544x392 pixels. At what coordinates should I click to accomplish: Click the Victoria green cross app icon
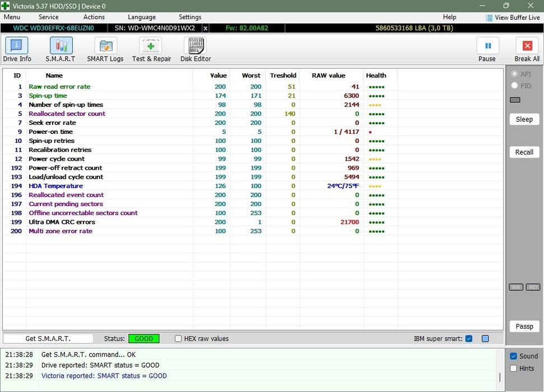point(5,6)
